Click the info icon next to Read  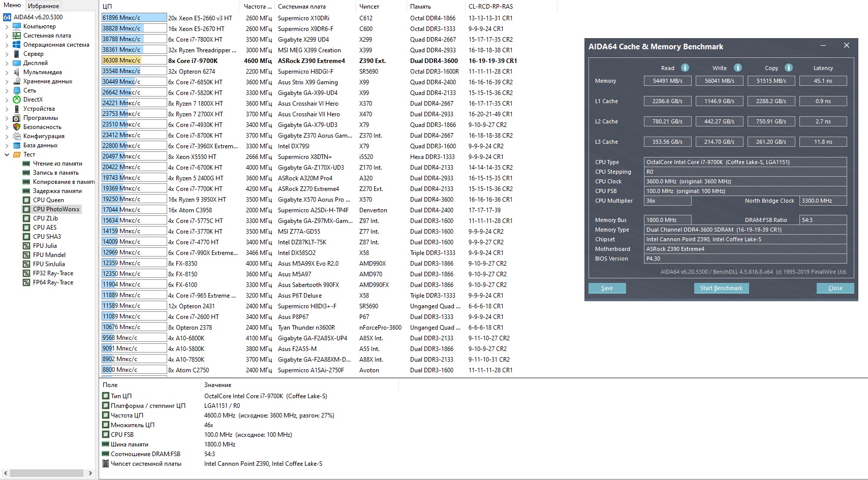click(x=685, y=68)
